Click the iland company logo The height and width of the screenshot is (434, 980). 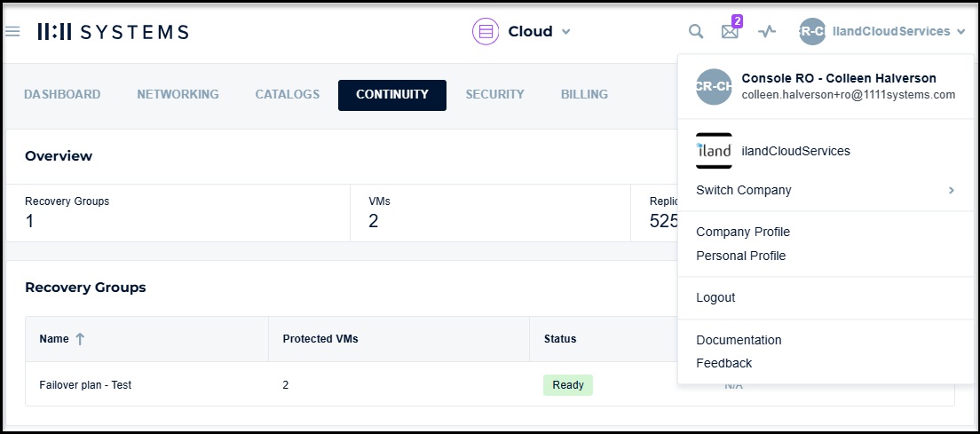click(714, 151)
